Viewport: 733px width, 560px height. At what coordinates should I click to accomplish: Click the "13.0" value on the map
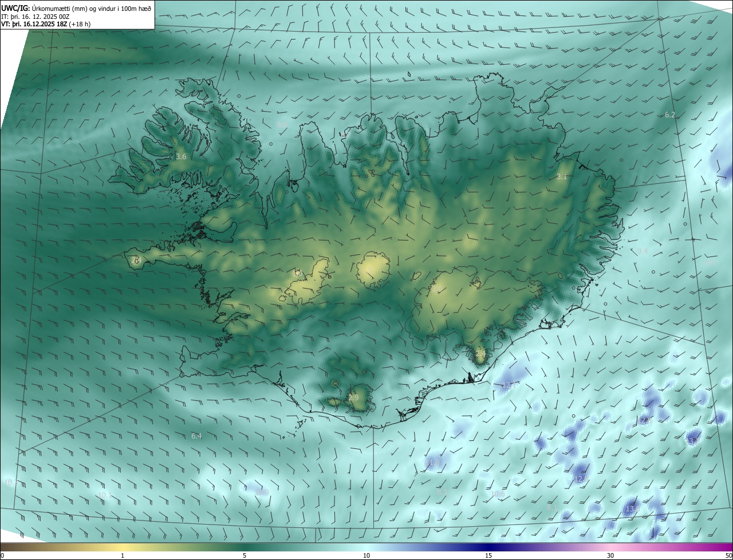click(632, 508)
